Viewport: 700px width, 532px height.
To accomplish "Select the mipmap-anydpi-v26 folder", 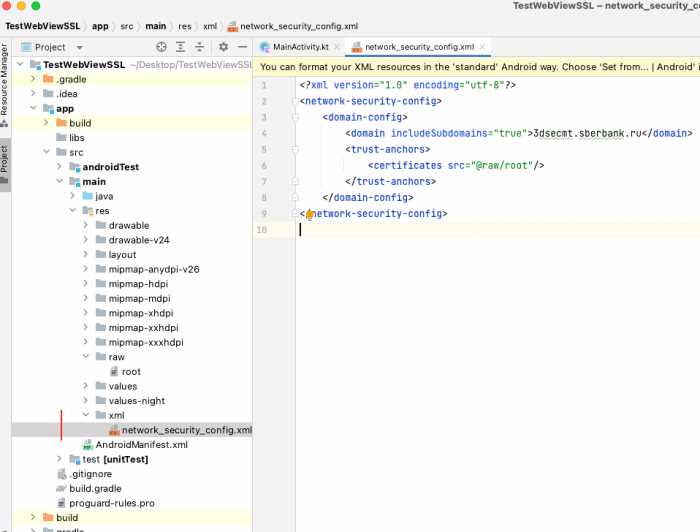I will 148,269.
